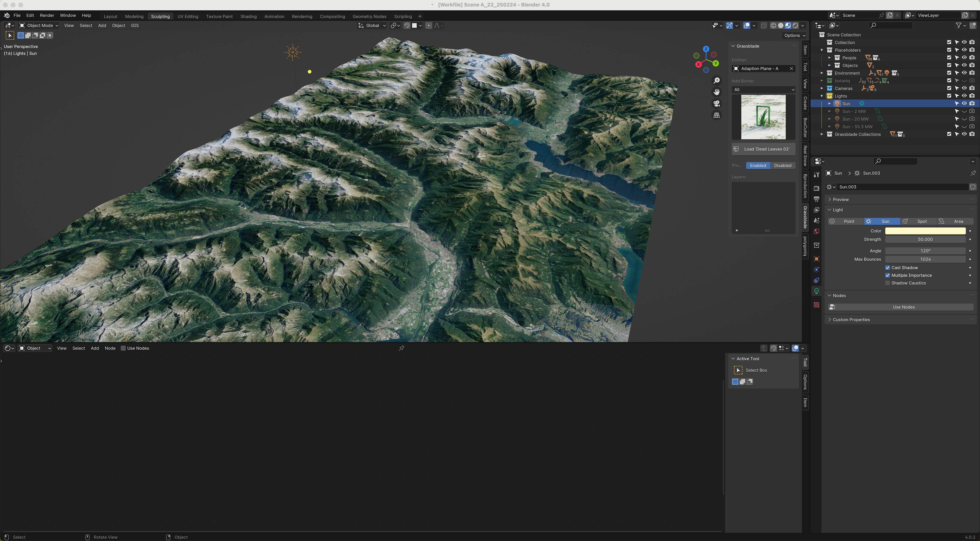
Task: Open the Output properties tab icon
Action: [x=816, y=199]
